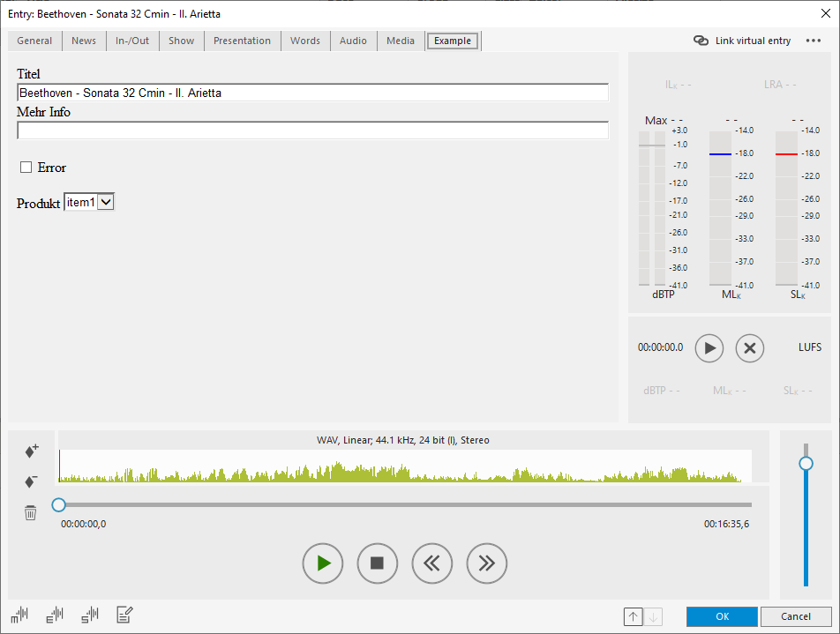Open the In-/Out tab
This screenshot has width=840, height=634.
(x=132, y=41)
